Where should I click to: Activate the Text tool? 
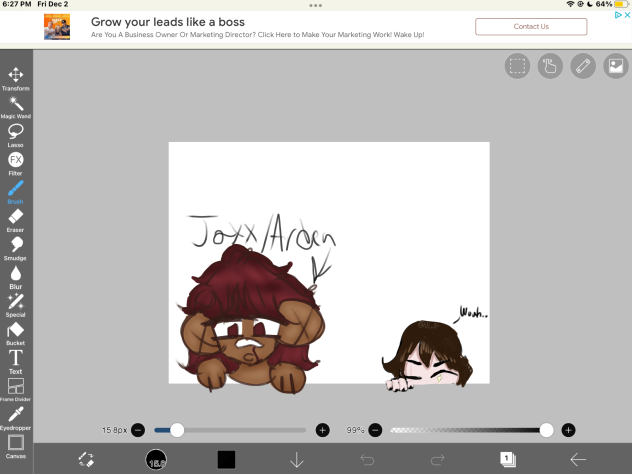click(16, 362)
